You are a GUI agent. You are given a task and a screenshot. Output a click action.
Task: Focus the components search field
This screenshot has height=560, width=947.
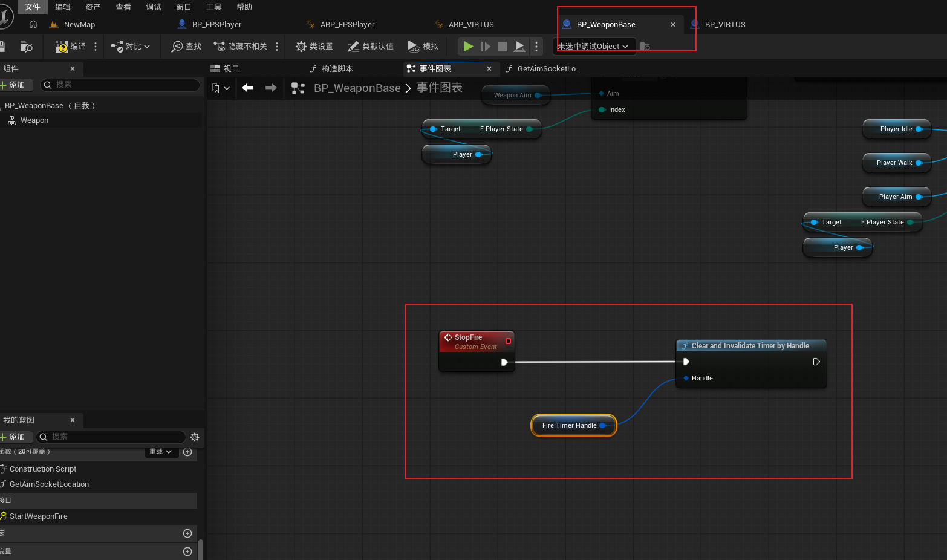[120, 85]
